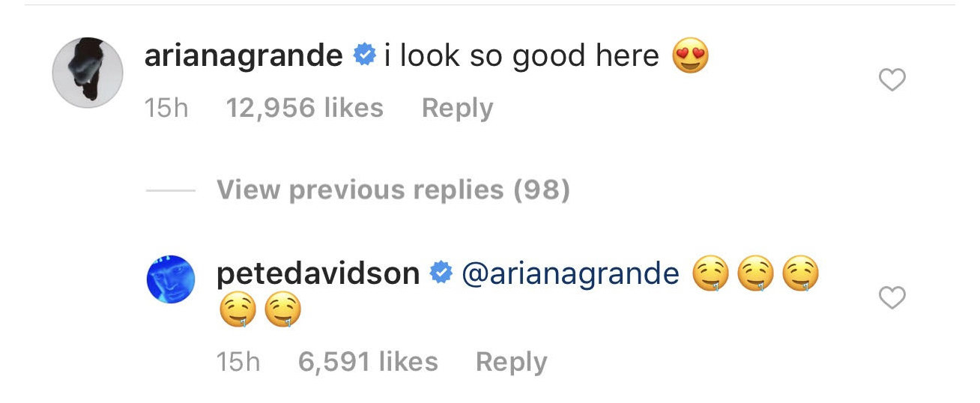
Task: Tap the last drooling emoji on second line
Action: pos(283,311)
